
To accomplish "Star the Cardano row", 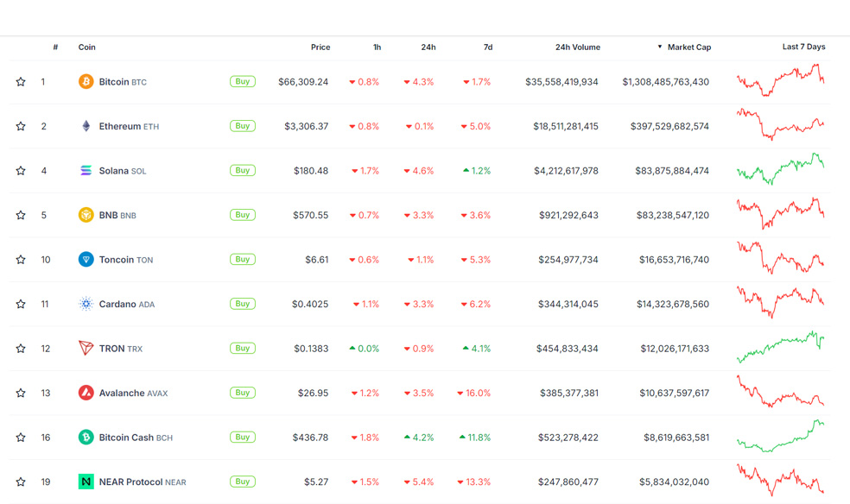I will click(21, 304).
